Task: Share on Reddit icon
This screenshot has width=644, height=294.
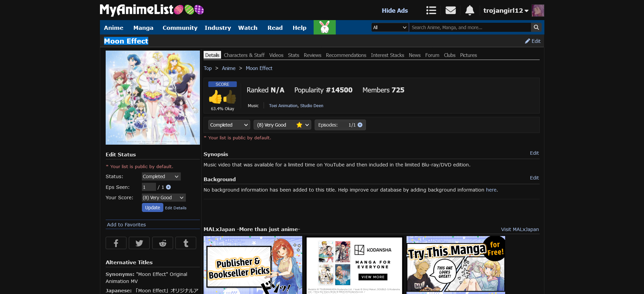Action: [163, 243]
